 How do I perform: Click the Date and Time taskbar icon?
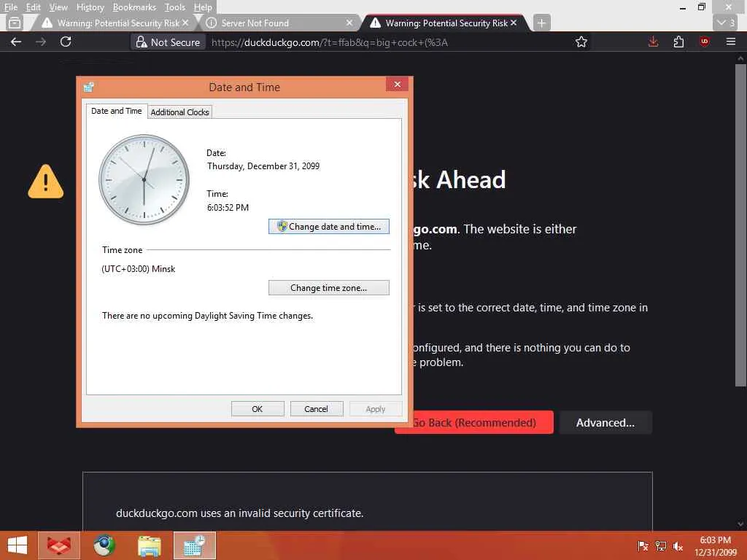(194, 545)
